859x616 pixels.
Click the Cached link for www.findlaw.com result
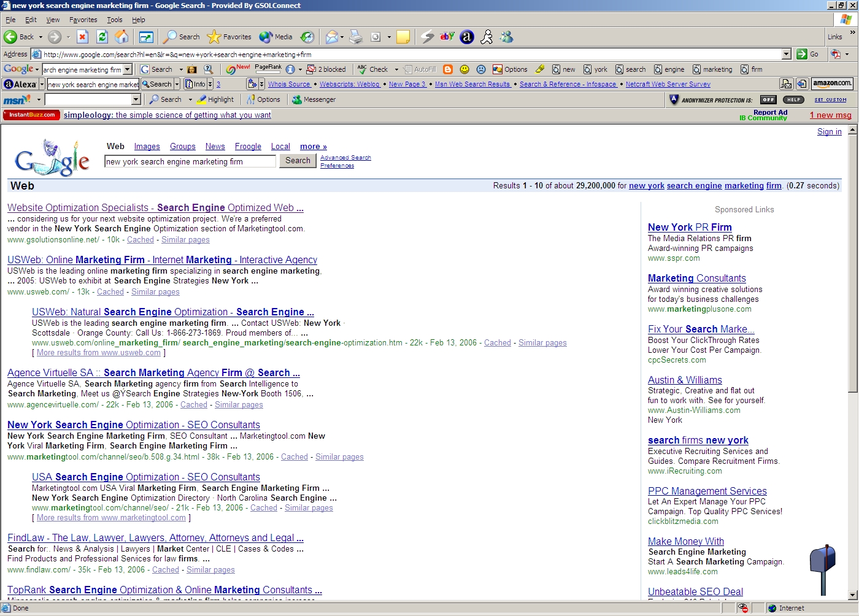(x=166, y=570)
